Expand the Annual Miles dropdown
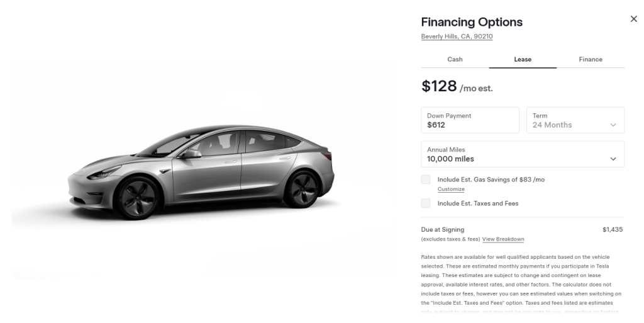The height and width of the screenshot is (323, 644). point(522,154)
